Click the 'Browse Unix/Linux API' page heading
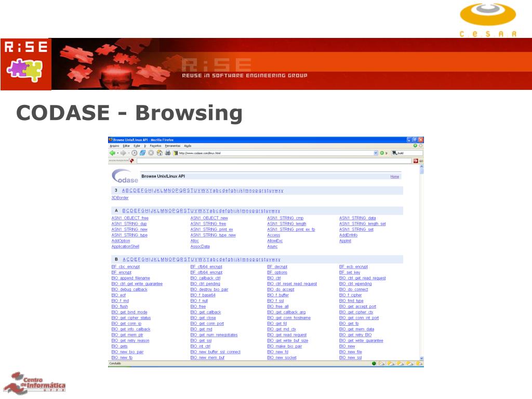Screen dimensions: 532x399 tap(163, 177)
